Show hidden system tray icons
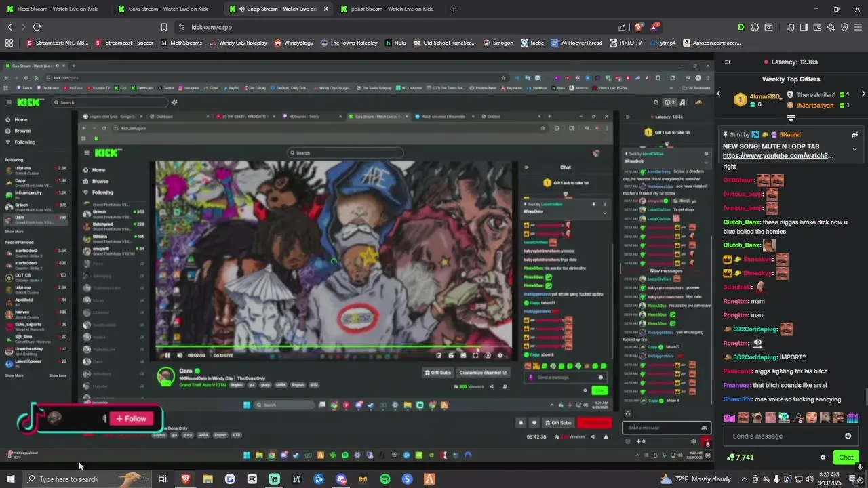The height and width of the screenshot is (488, 868). point(744,479)
